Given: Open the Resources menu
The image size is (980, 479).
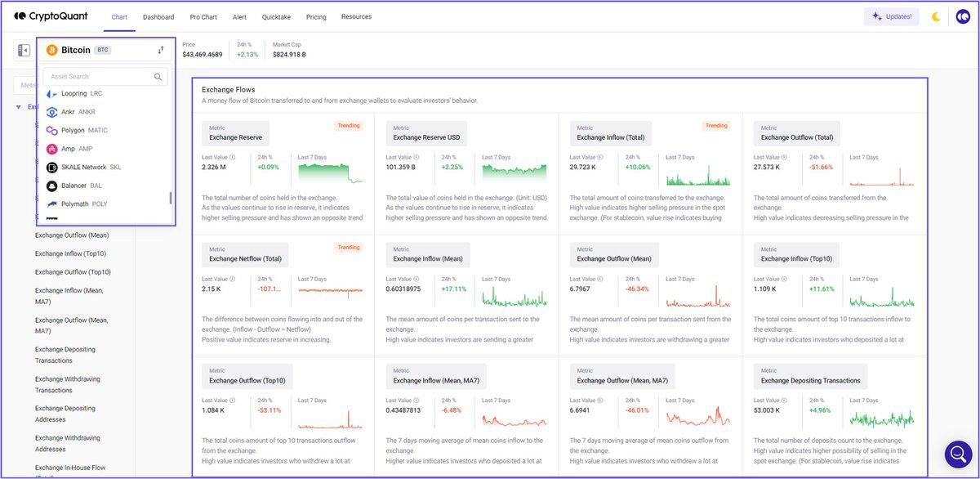Looking at the screenshot, I should pos(356,16).
